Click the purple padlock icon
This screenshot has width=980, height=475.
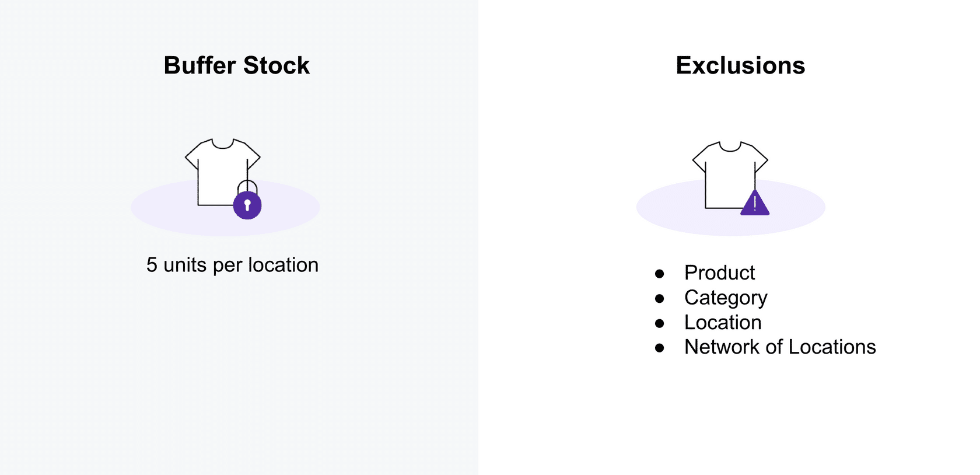[x=247, y=204]
